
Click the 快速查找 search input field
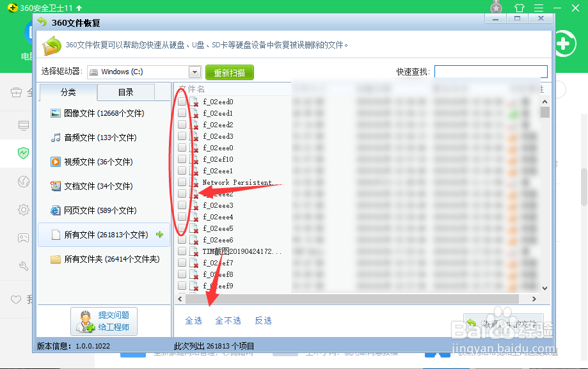[x=491, y=70]
